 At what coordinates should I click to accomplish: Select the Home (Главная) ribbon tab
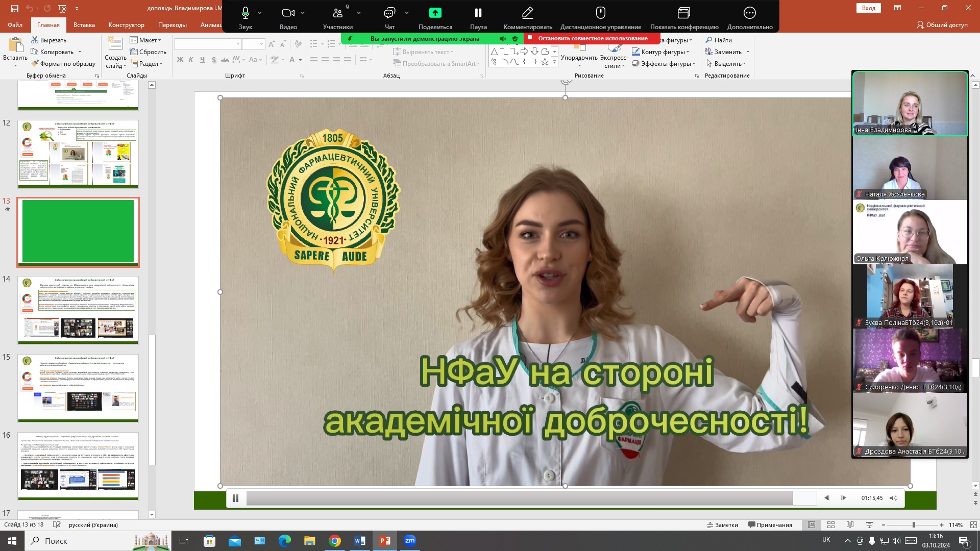coord(48,25)
